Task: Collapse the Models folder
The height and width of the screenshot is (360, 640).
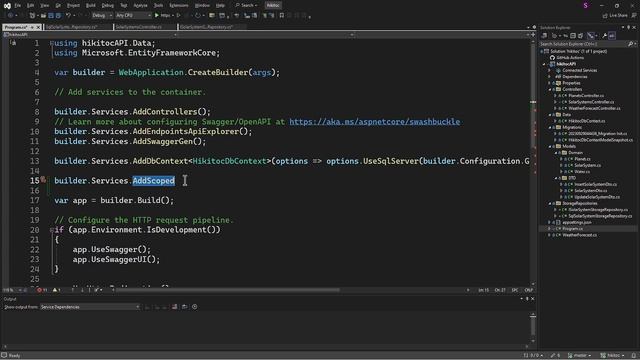Action: (x=550, y=146)
